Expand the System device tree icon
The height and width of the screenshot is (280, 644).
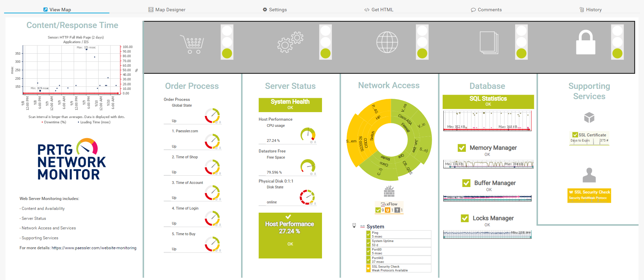click(354, 226)
